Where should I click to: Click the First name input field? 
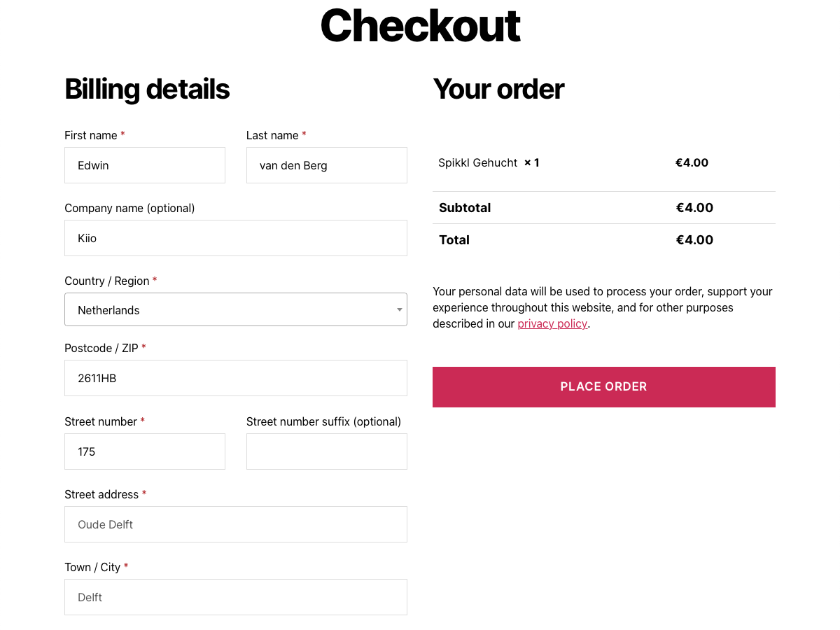pyautogui.click(x=145, y=165)
